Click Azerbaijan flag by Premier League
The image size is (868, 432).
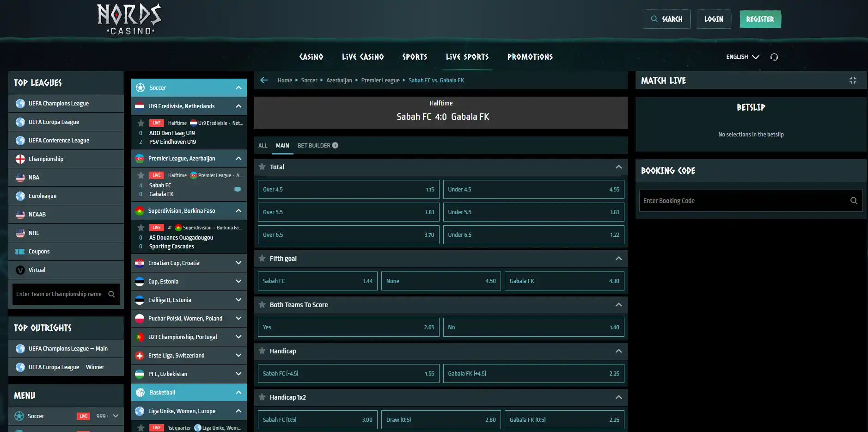click(x=140, y=159)
